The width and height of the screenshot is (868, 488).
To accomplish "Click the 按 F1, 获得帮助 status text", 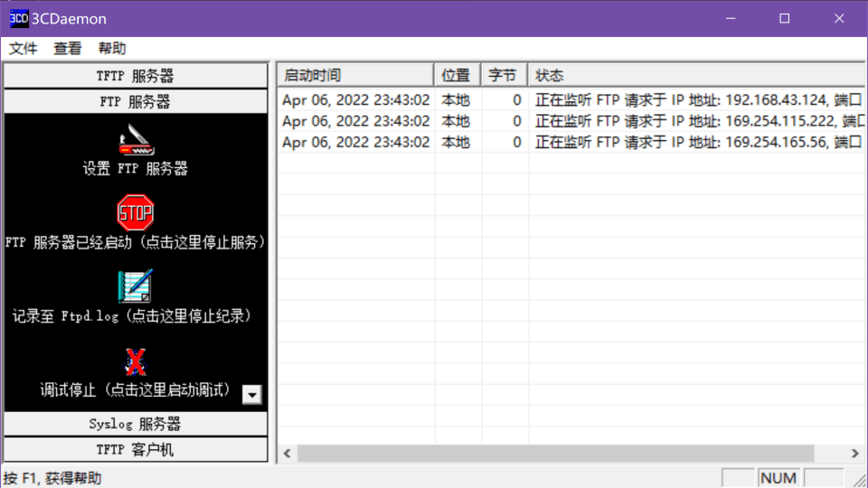I will [x=52, y=478].
